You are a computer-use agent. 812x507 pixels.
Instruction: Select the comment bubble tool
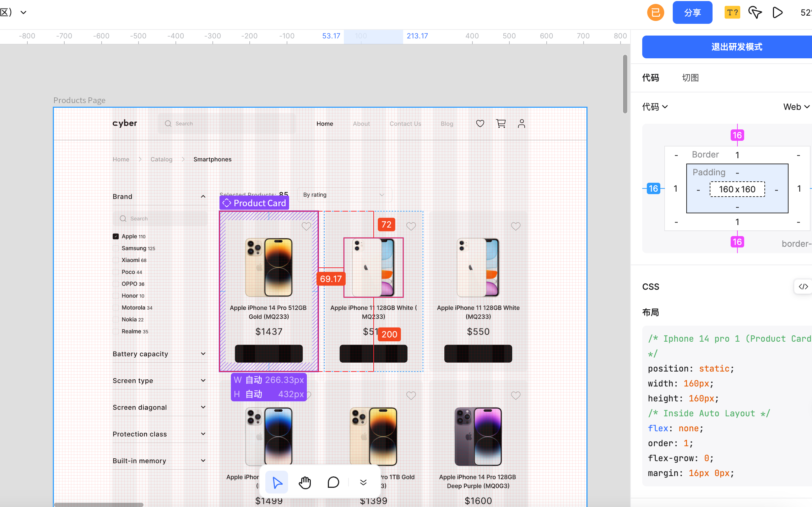[x=333, y=482]
